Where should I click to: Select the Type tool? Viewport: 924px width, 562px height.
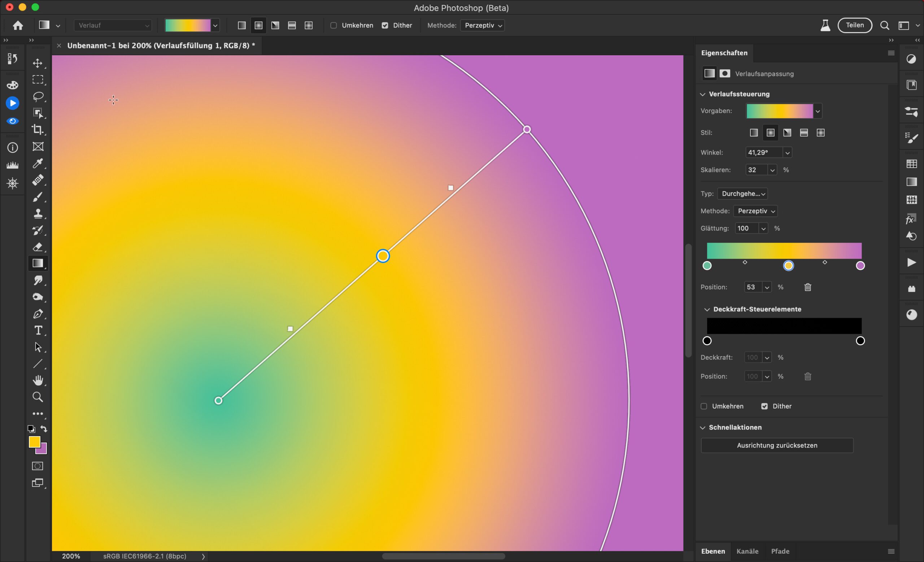point(38,330)
